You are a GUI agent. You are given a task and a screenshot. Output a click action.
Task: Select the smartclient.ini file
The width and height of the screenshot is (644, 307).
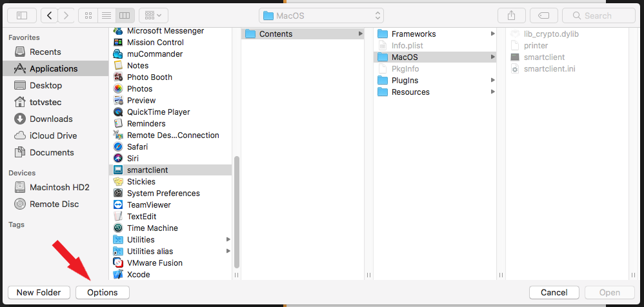tap(567, 68)
